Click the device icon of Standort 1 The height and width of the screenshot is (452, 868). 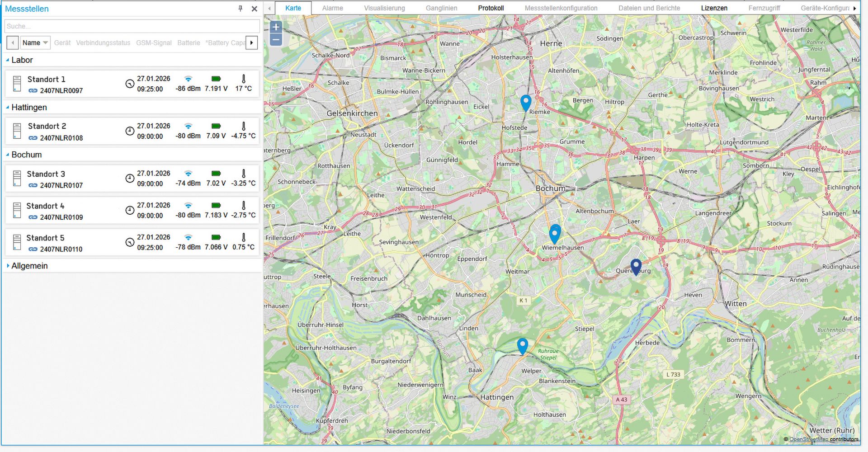click(x=17, y=84)
